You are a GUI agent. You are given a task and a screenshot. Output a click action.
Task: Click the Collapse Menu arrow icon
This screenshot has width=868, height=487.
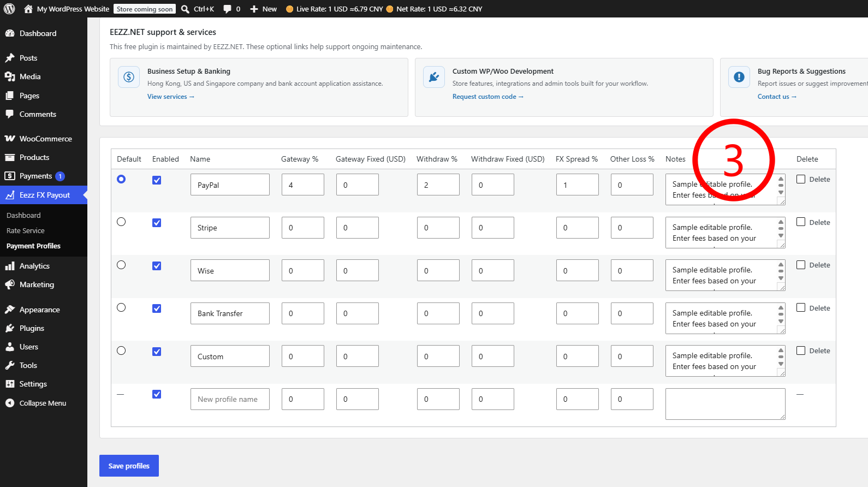[x=10, y=403]
